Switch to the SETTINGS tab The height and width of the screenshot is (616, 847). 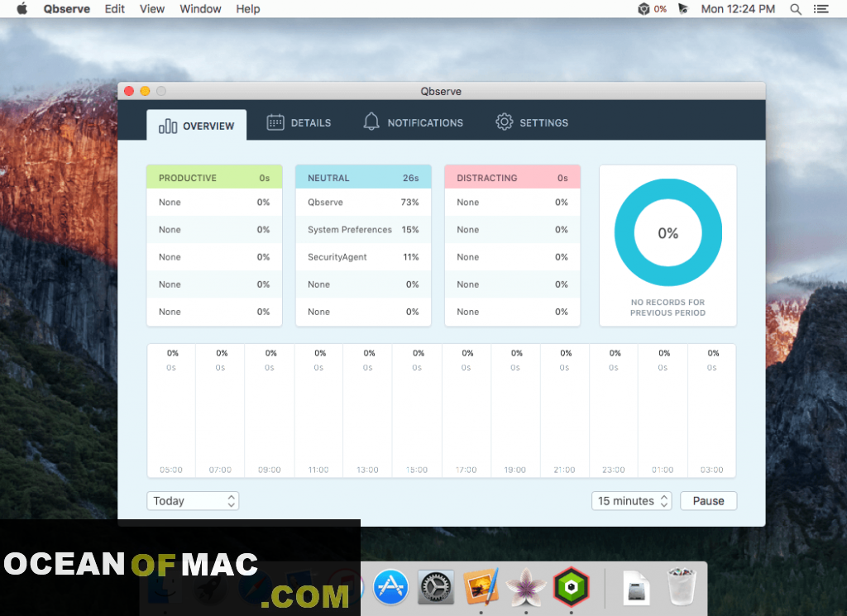pyautogui.click(x=532, y=122)
